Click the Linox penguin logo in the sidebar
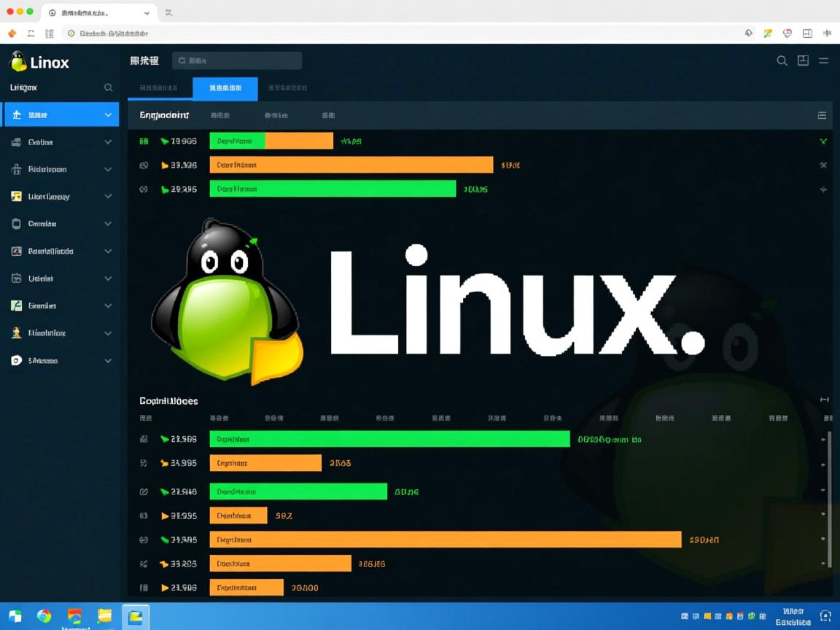Screen dimensions: 840x630 16,61
